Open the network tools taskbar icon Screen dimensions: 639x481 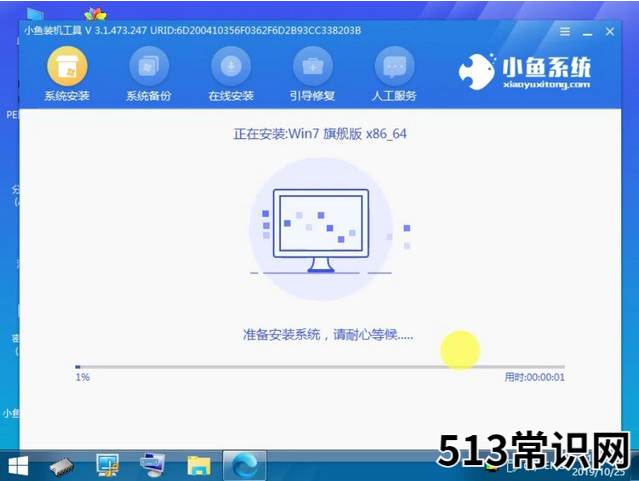click(107, 466)
